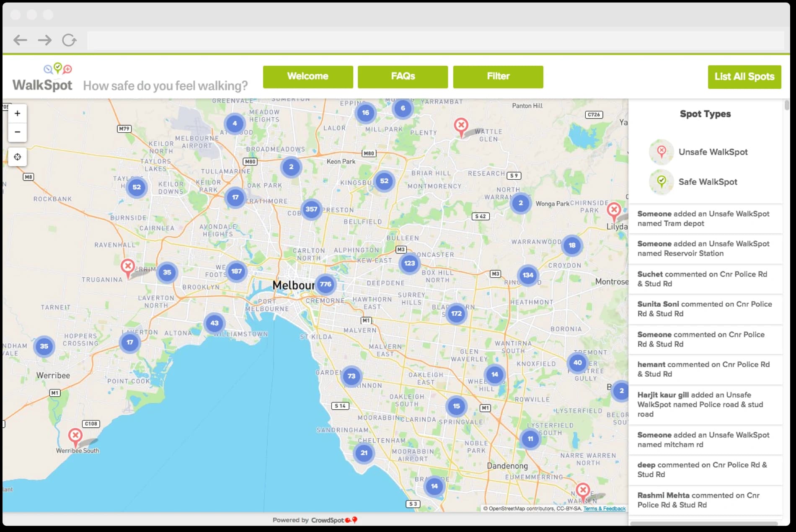Open activity about Reservoir Station
This screenshot has height=532, width=796.
pyautogui.click(x=706, y=249)
